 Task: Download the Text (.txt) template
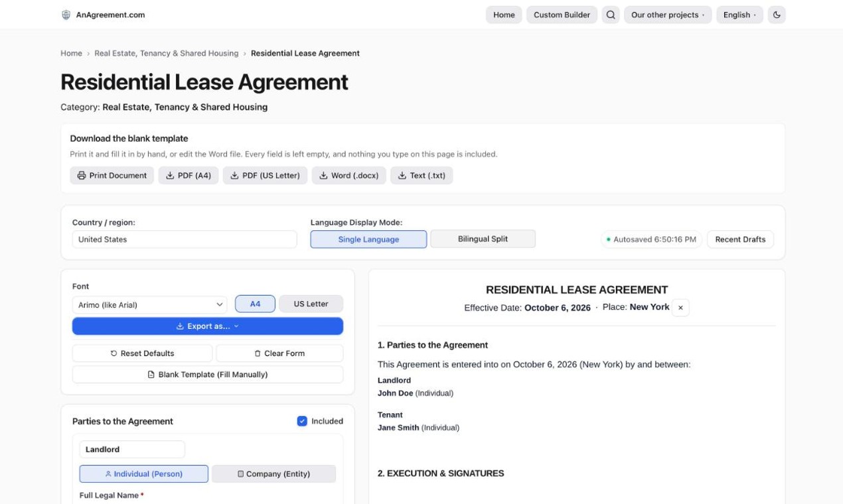point(421,176)
